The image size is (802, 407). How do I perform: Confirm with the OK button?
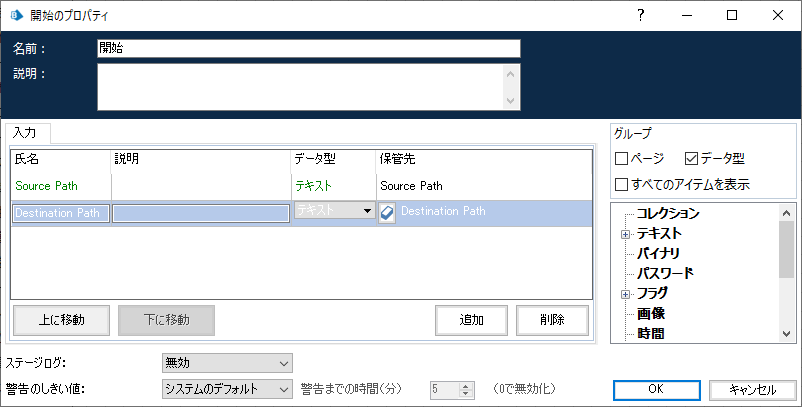(x=657, y=390)
